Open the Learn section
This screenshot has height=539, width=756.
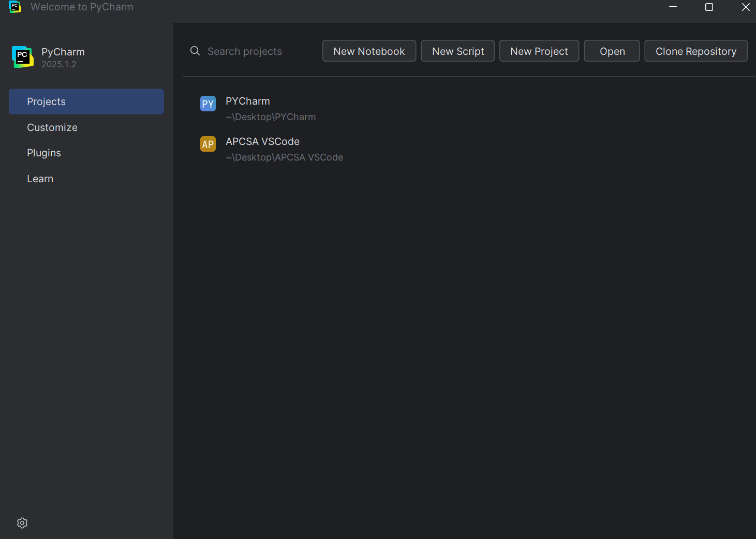pyautogui.click(x=40, y=179)
